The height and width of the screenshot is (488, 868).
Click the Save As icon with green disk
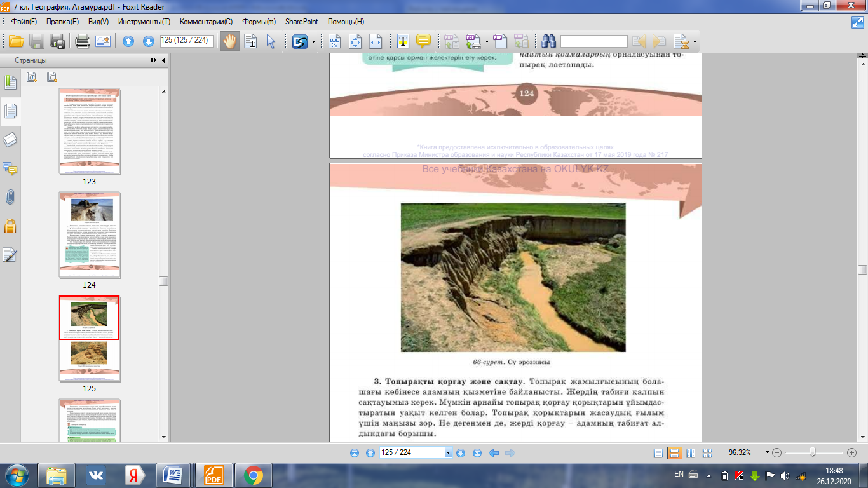[x=57, y=41]
